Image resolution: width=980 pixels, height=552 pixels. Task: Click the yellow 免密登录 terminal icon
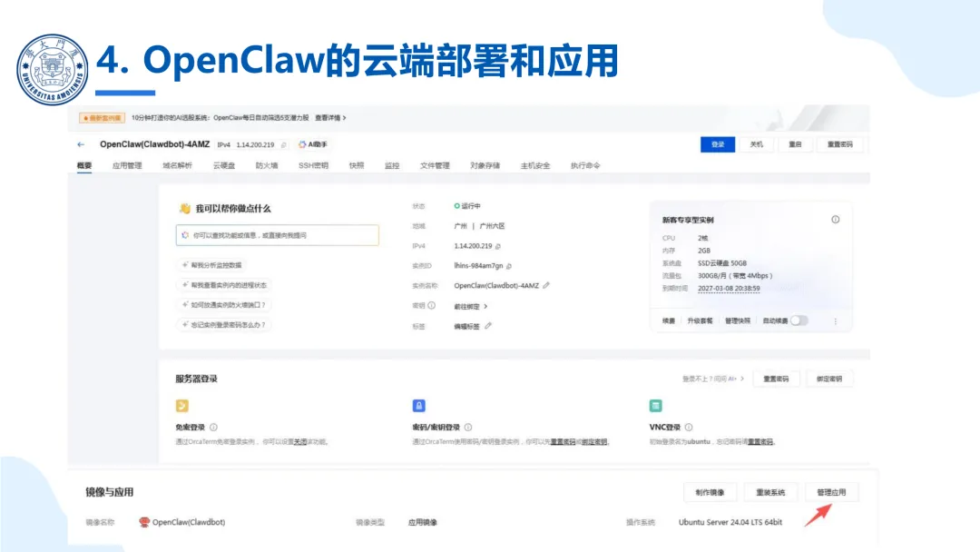tap(181, 406)
